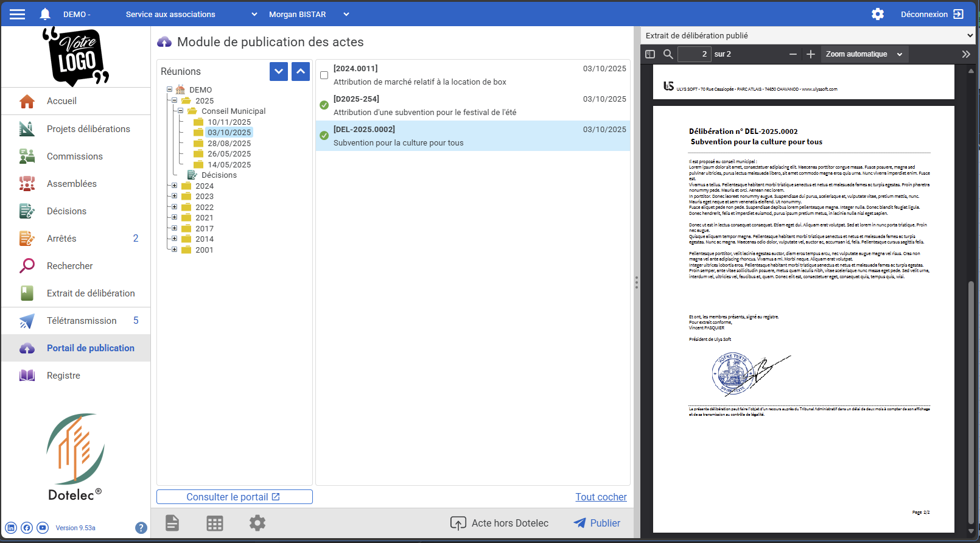Image resolution: width=980 pixels, height=543 pixels.
Task: Click the Tout cocher link
Action: pyautogui.click(x=601, y=497)
